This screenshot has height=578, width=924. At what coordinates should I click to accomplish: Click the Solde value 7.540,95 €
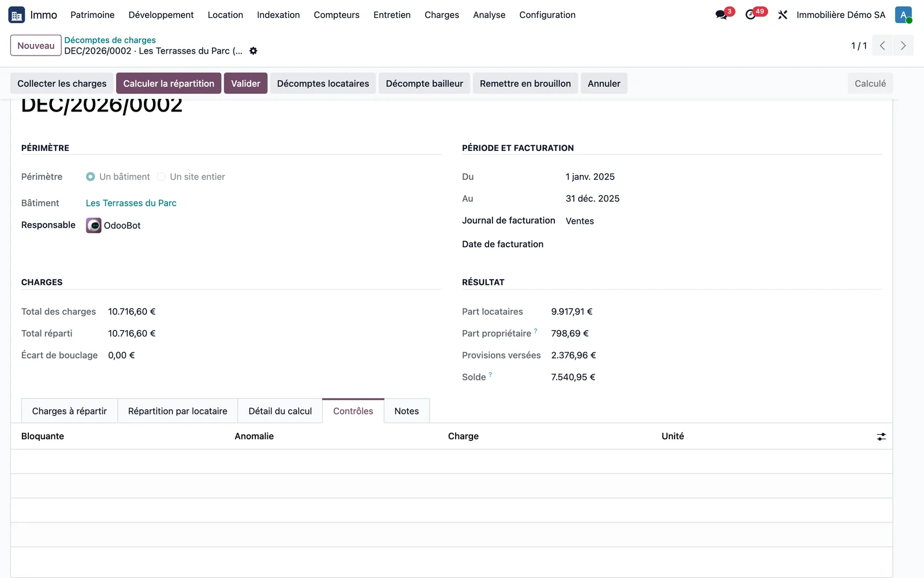[x=573, y=377]
